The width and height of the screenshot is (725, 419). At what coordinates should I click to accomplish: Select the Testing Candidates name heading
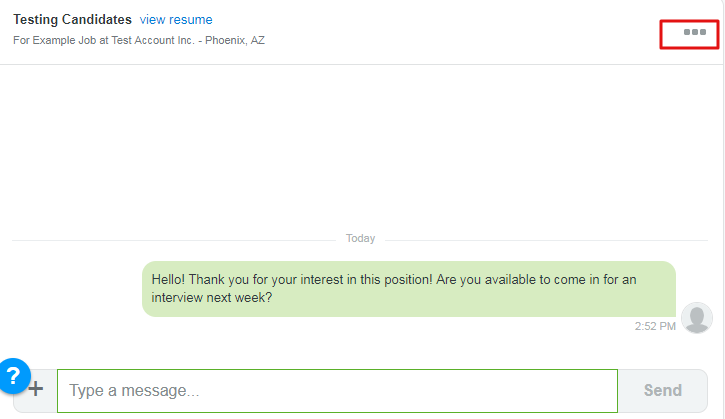tap(72, 20)
